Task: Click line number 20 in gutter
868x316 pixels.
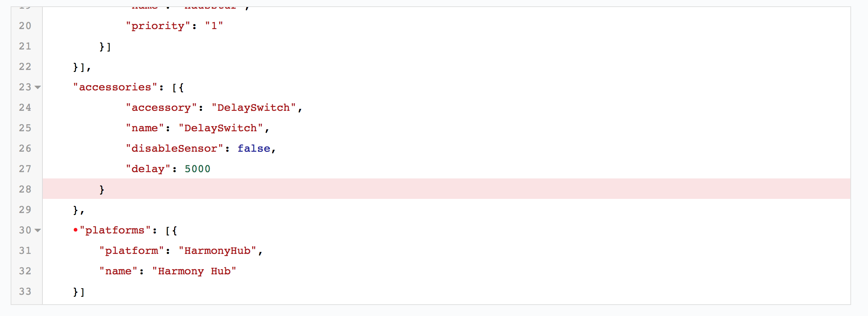Action: tap(25, 26)
